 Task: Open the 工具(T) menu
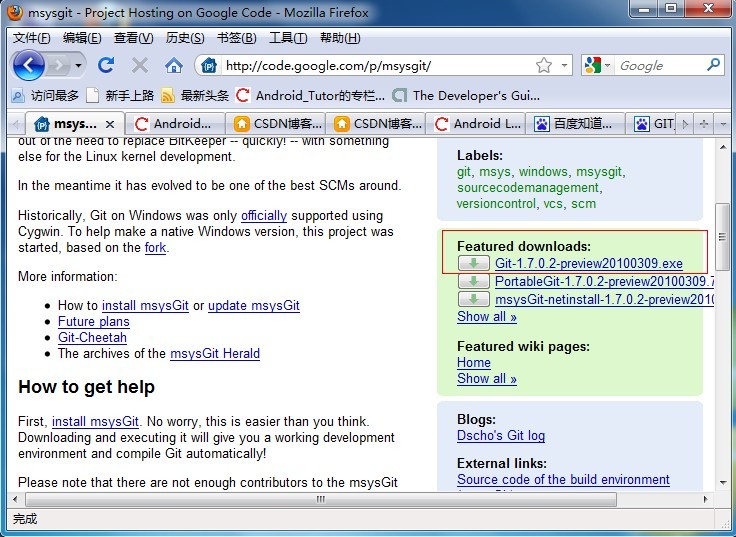(288, 38)
